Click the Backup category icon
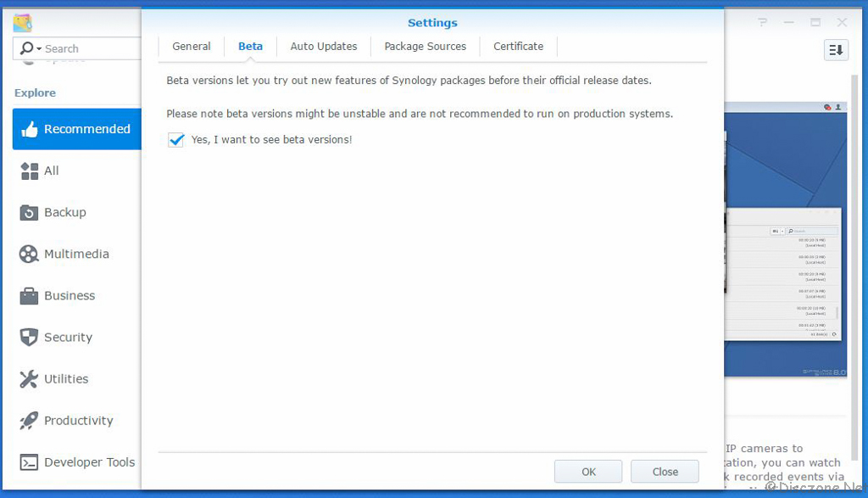Image resolution: width=868 pixels, height=498 pixels. tap(29, 213)
